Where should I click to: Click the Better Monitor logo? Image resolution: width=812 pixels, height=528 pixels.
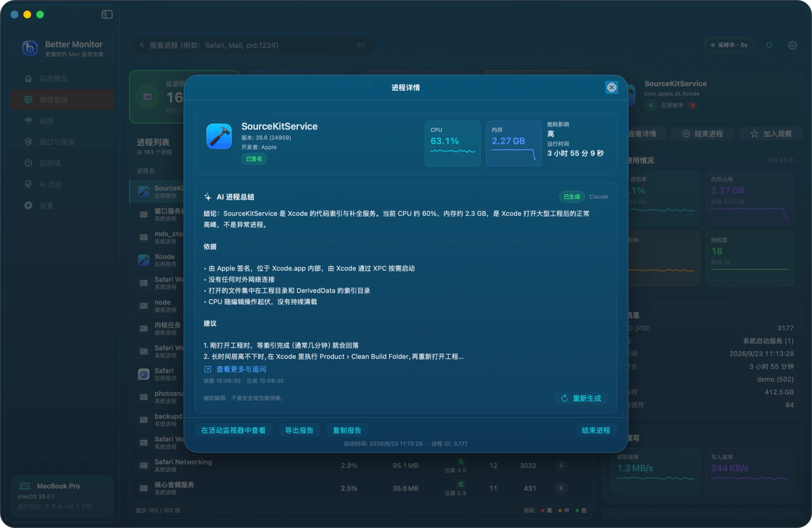30,48
